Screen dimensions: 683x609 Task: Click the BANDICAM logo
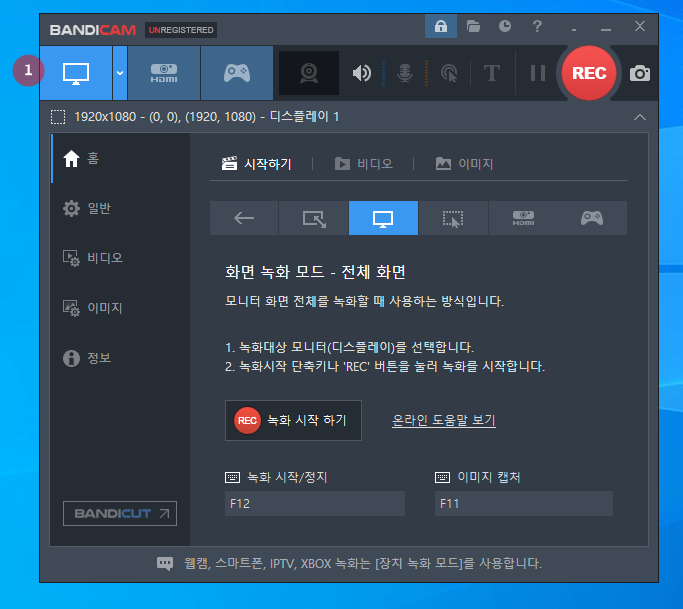[x=93, y=30]
